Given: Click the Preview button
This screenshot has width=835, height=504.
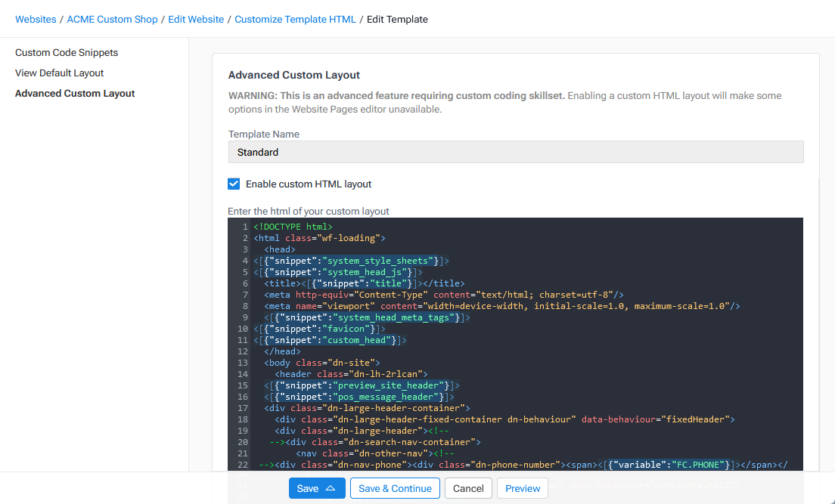Looking at the screenshot, I should click(523, 489).
